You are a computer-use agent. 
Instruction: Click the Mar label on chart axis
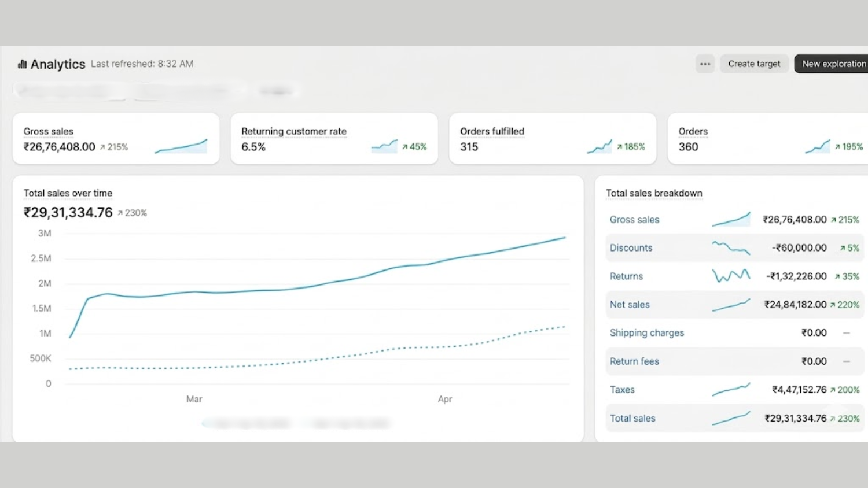(x=194, y=399)
